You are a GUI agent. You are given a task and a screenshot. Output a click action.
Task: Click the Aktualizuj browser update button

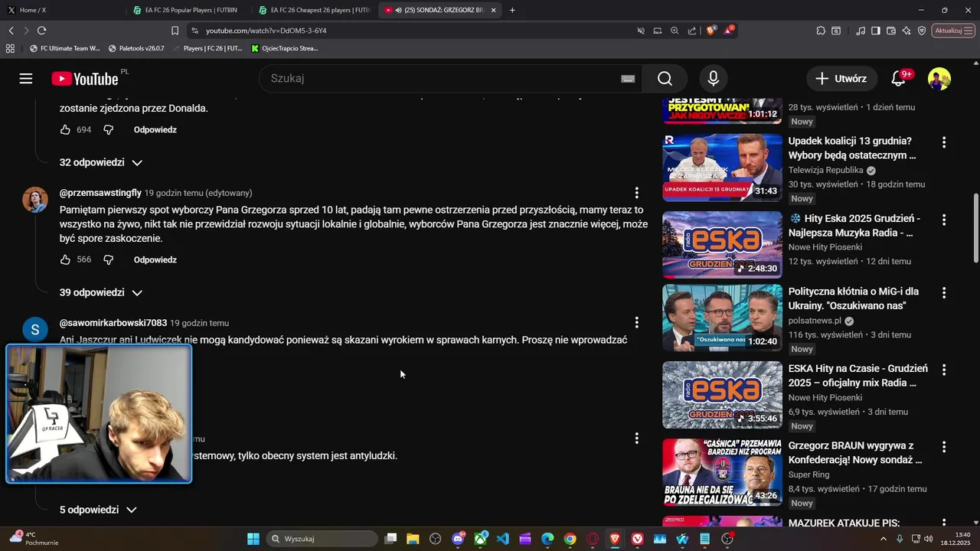click(x=952, y=31)
